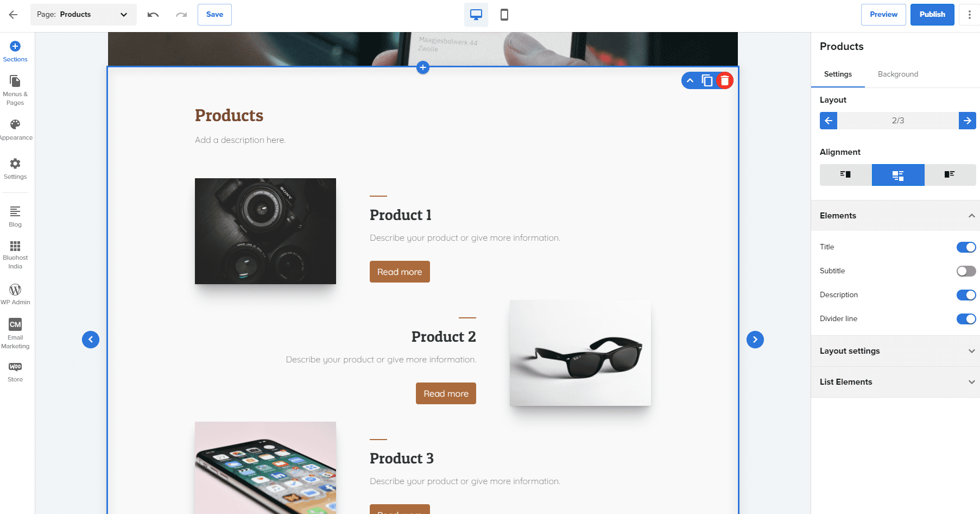
Task: Open the Sections add panel
Action: coord(15,52)
